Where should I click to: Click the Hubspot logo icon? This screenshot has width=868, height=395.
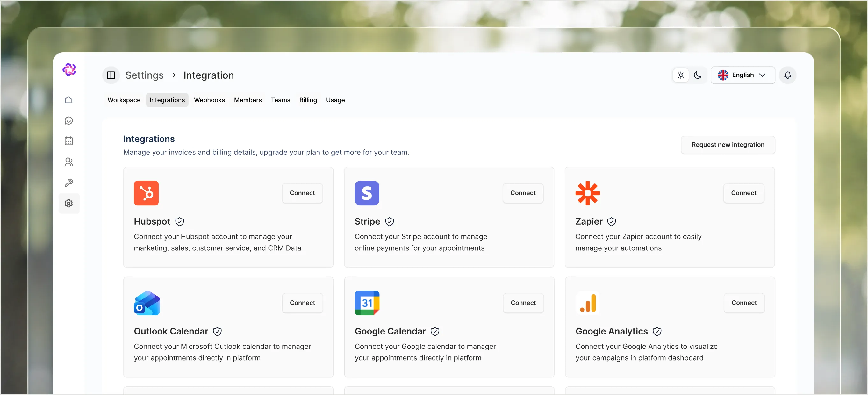[146, 193]
